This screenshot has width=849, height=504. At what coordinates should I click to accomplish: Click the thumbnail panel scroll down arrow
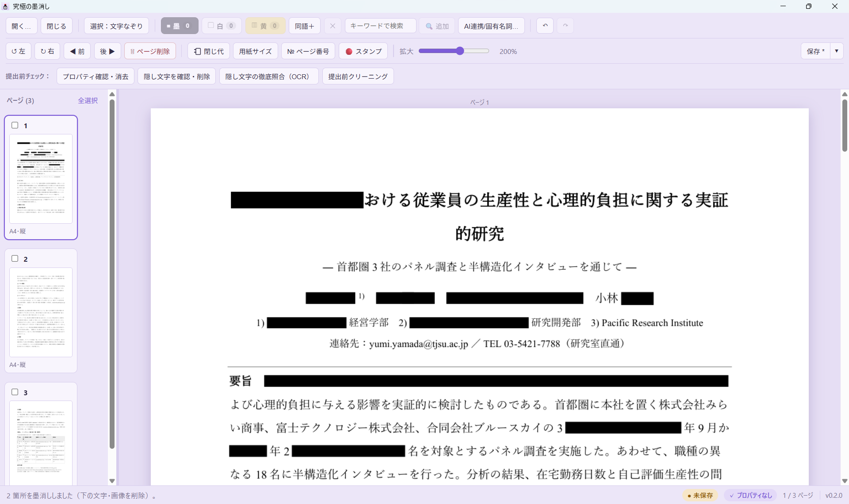click(x=112, y=481)
